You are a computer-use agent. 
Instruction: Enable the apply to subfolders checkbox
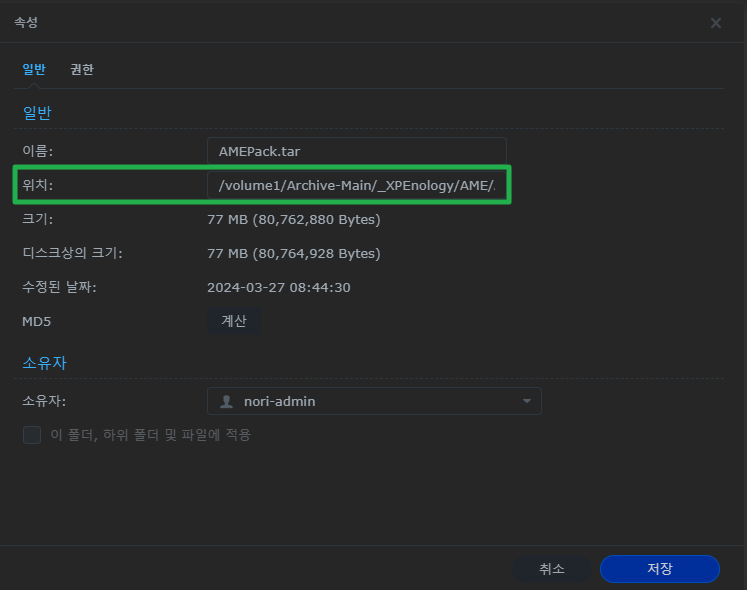(x=32, y=435)
